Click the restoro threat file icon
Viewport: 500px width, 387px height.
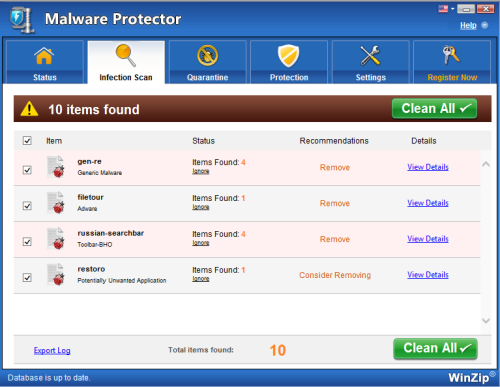tap(56, 274)
